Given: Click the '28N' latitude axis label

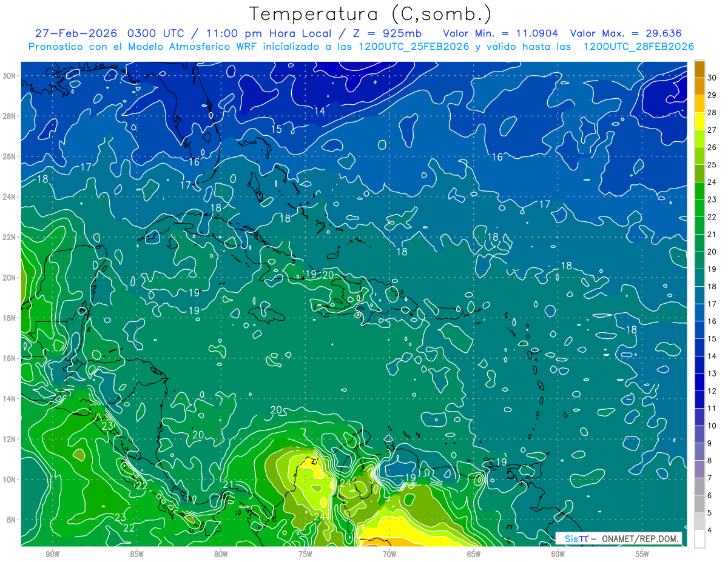Looking at the screenshot, I should [10, 116].
